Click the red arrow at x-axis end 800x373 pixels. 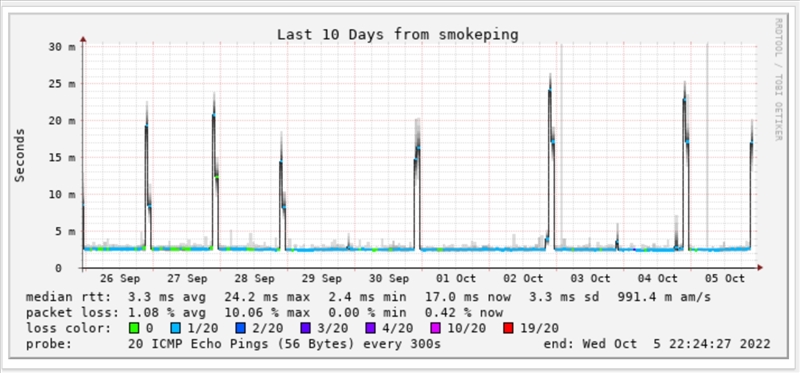pos(760,267)
